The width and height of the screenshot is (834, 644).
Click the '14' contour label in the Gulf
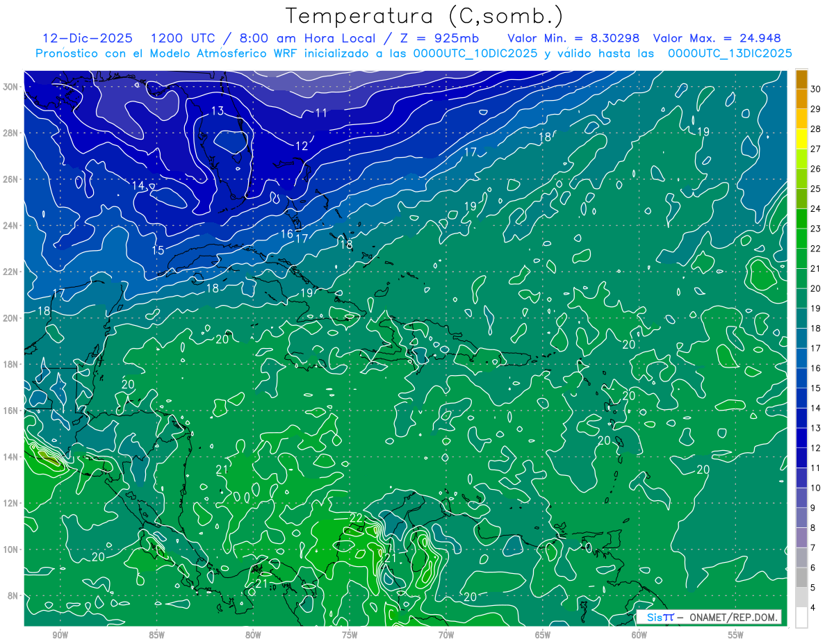click(x=138, y=185)
